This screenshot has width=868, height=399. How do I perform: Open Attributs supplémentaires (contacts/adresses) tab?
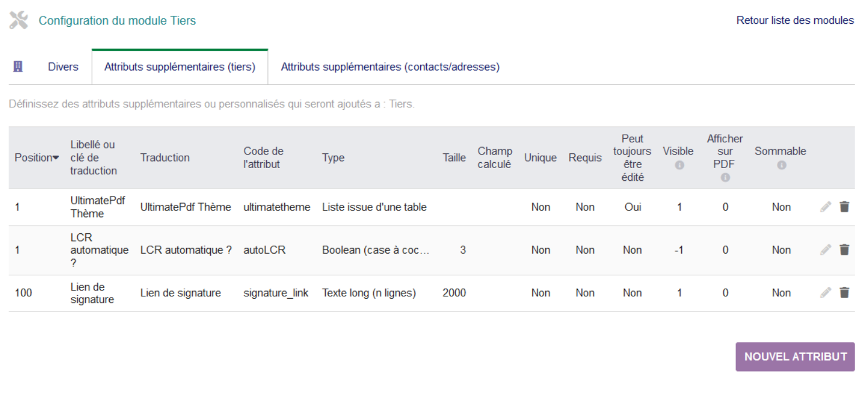(390, 67)
